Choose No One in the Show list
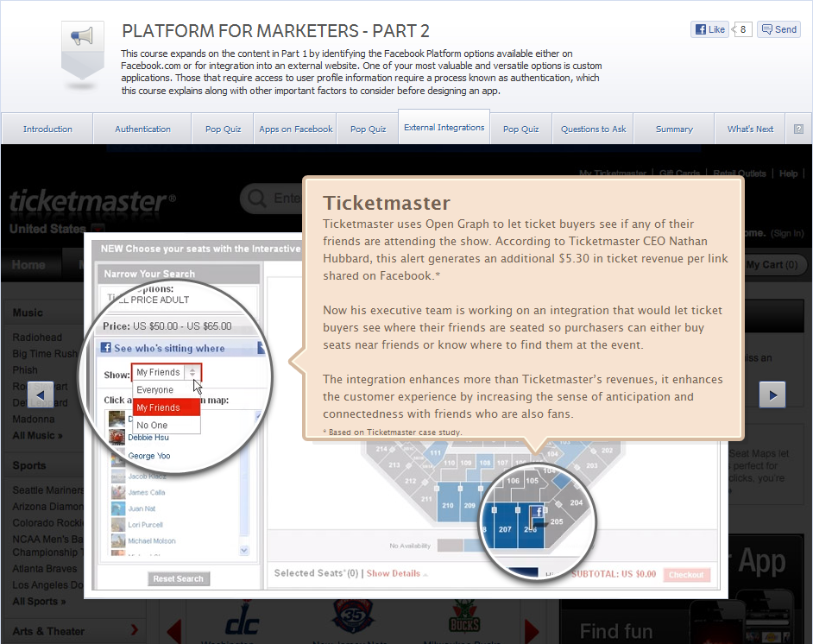813x644 pixels. point(167,426)
